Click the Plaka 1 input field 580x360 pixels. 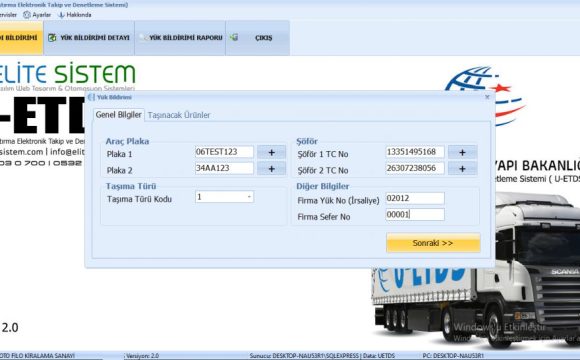click(x=224, y=152)
